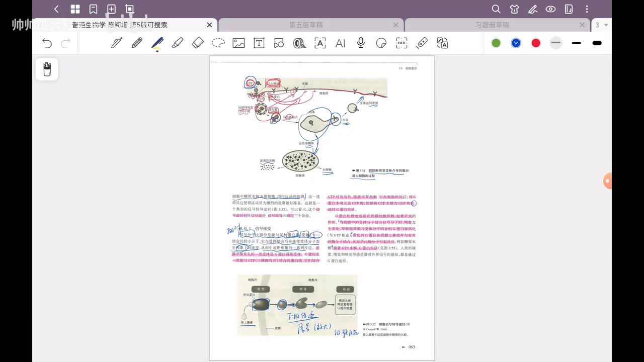
Task: Open the page layout icon in top bar
Action: 569,9
